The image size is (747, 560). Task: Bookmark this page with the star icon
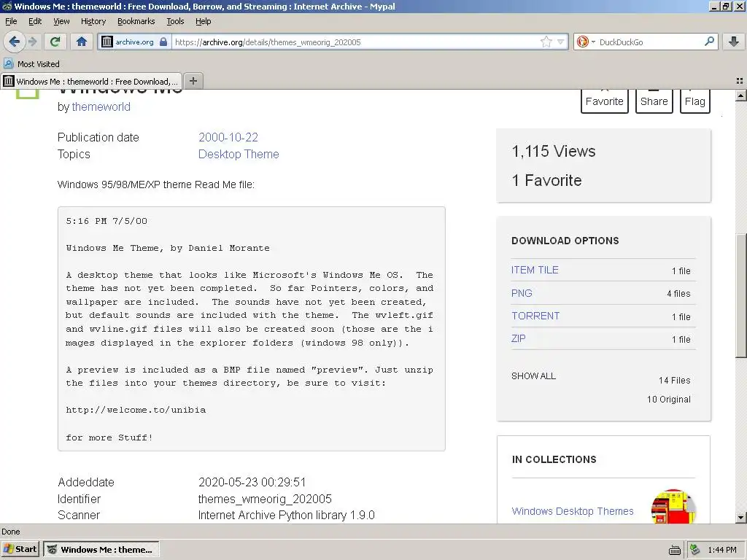click(546, 42)
